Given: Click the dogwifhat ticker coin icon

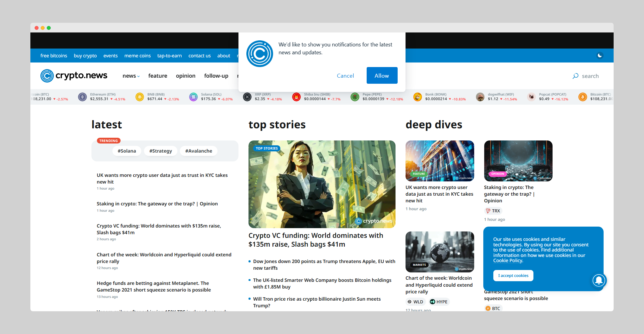Looking at the screenshot, I should pyautogui.click(x=480, y=97).
